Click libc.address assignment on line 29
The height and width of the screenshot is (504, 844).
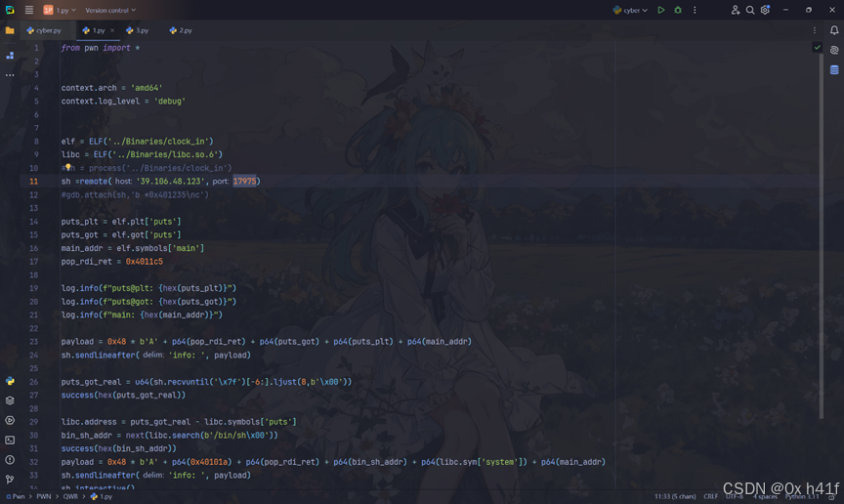tap(179, 422)
